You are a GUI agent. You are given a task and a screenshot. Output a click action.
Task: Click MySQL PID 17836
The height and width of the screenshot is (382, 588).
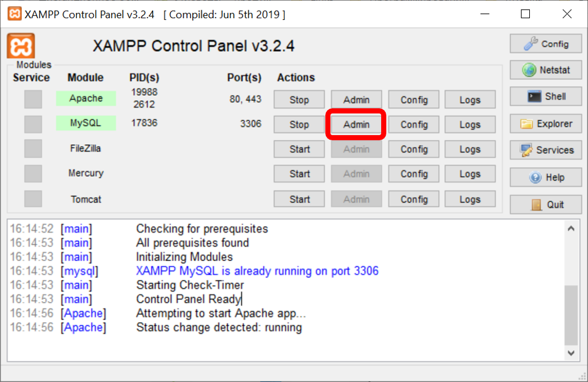click(x=144, y=123)
